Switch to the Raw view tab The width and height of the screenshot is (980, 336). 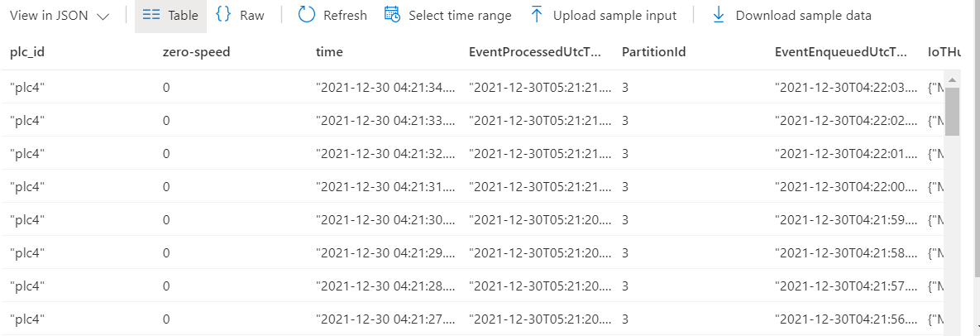240,16
